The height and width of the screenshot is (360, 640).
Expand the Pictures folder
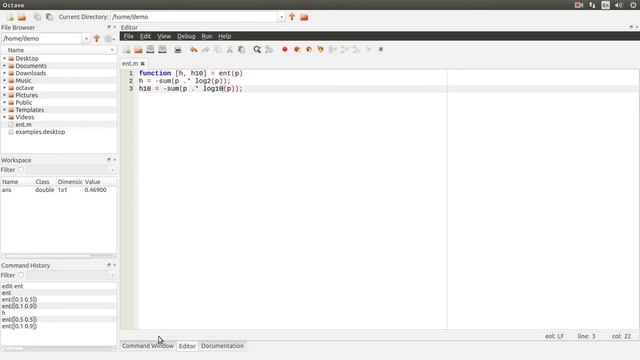(x=4, y=95)
